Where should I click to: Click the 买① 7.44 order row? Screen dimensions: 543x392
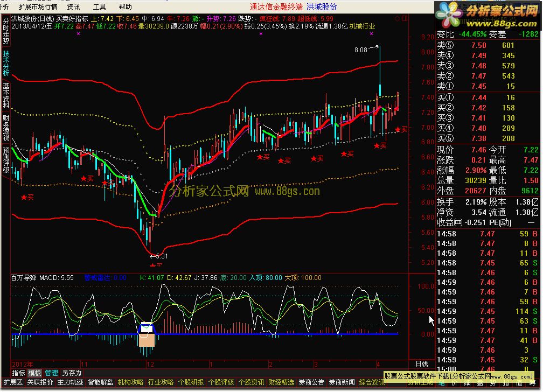[488, 97]
